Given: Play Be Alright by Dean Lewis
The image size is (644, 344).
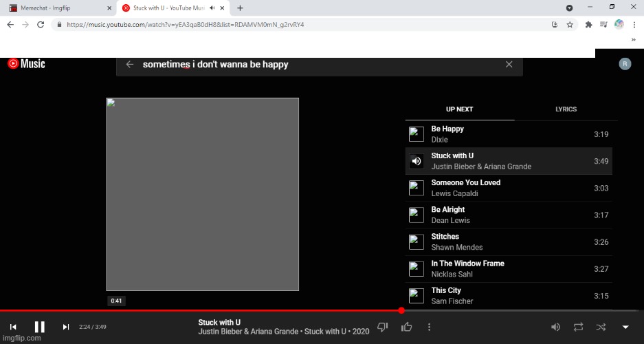Looking at the screenshot, I should pyautogui.click(x=509, y=215).
